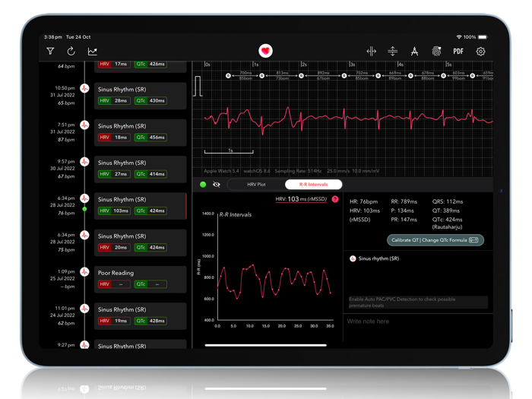The width and height of the screenshot is (532, 399).
Task: Tap the HRV 28ms badge
Action: tap(114, 101)
